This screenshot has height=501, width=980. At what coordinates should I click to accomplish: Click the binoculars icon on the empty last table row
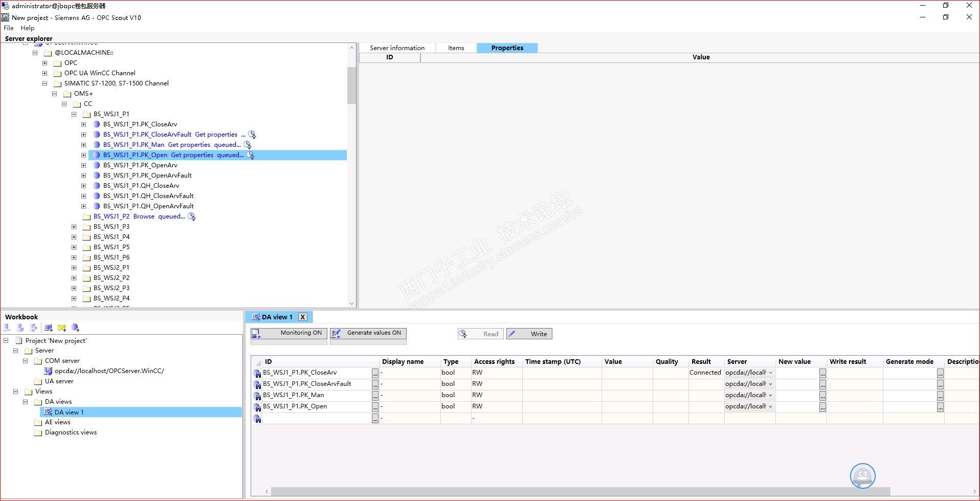point(257,419)
